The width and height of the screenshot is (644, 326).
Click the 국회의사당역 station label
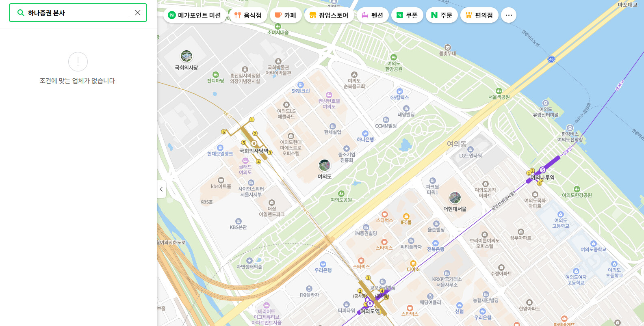pyautogui.click(x=254, y=151)
